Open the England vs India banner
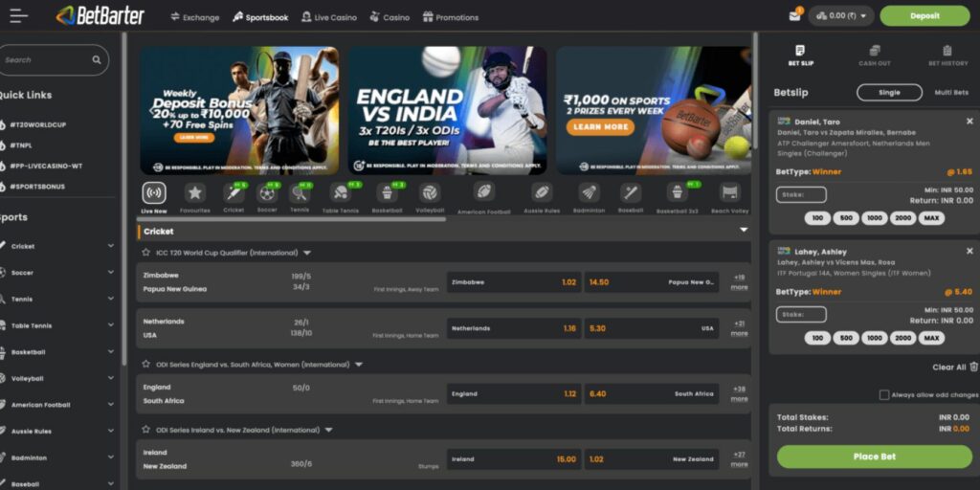The image size is (980, 490). tap(447, 110)
